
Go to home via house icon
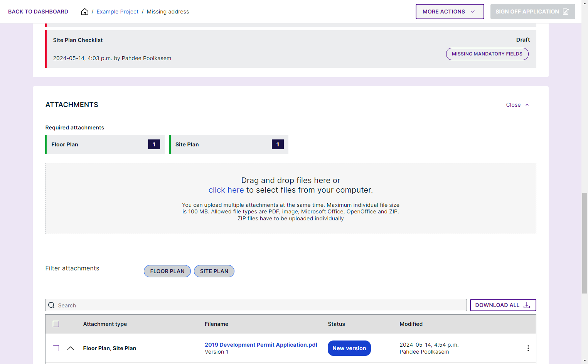tap(85, 12)
